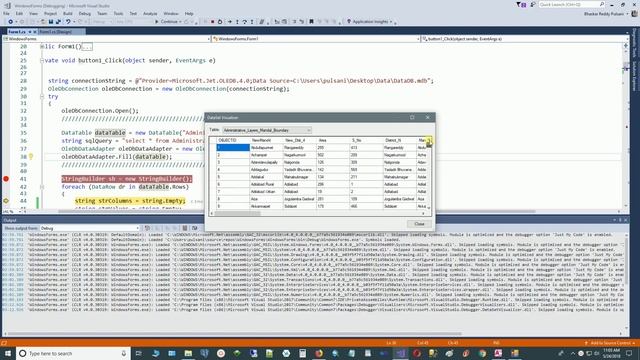Click the Step Out icon
640x360 pixels.
tap(252, 22)
